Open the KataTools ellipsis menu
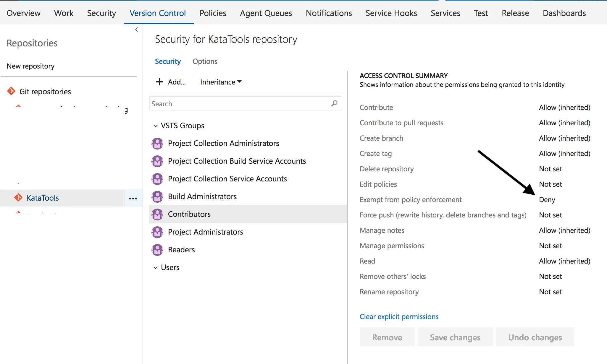Screen dimensions: 607x364 133,198
